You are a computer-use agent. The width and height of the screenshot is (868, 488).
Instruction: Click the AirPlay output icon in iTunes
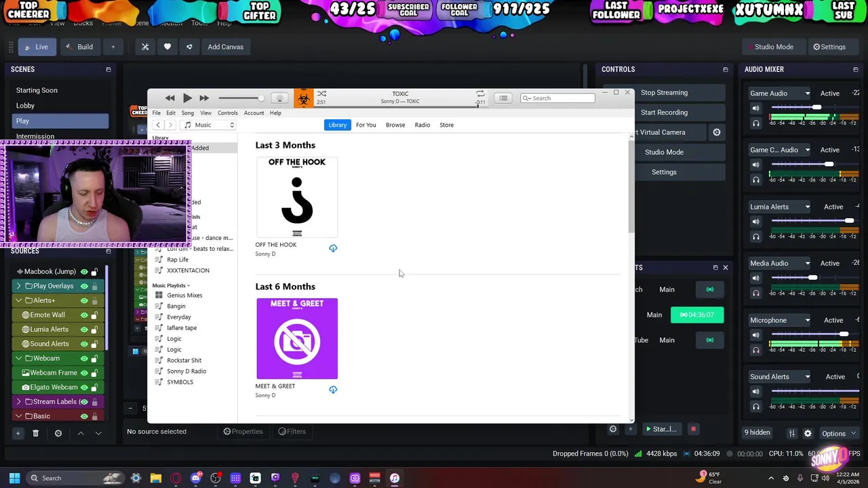[x=279, y=98]
